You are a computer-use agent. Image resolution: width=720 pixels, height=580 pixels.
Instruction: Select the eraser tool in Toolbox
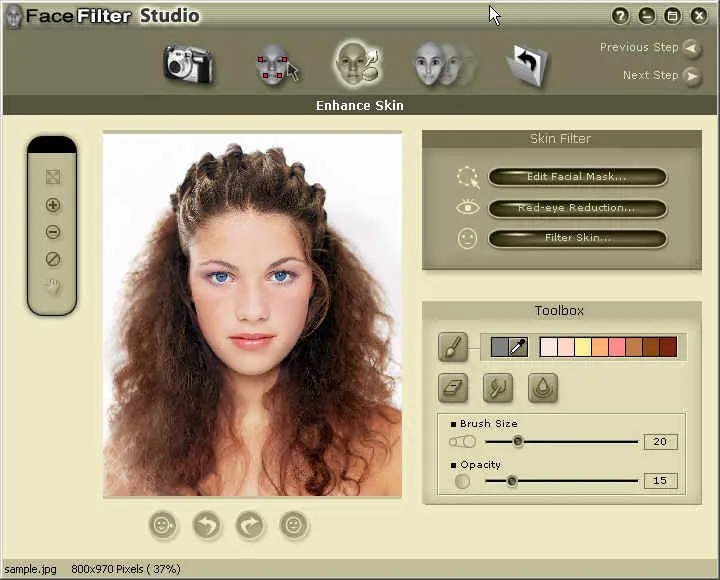tap(452, 387)
